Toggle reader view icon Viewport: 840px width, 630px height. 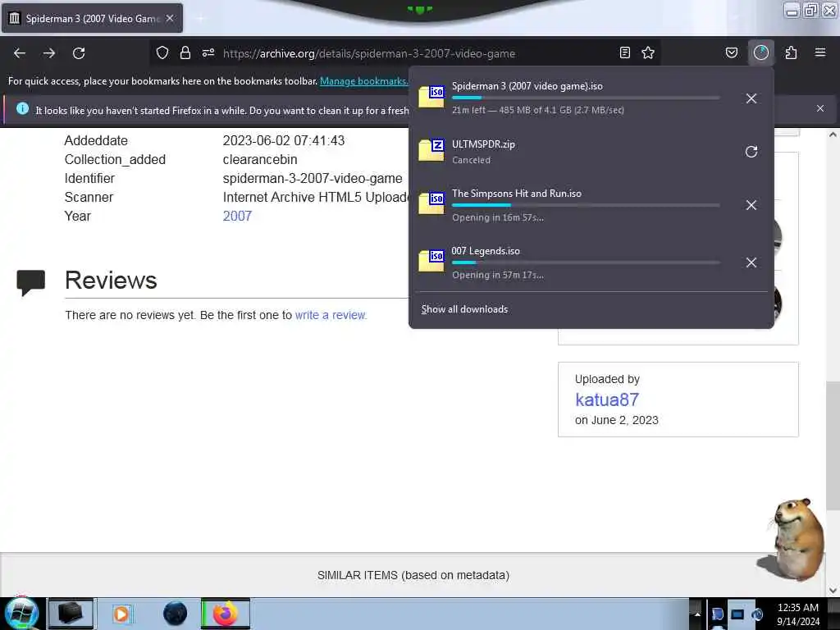(624, 52)
